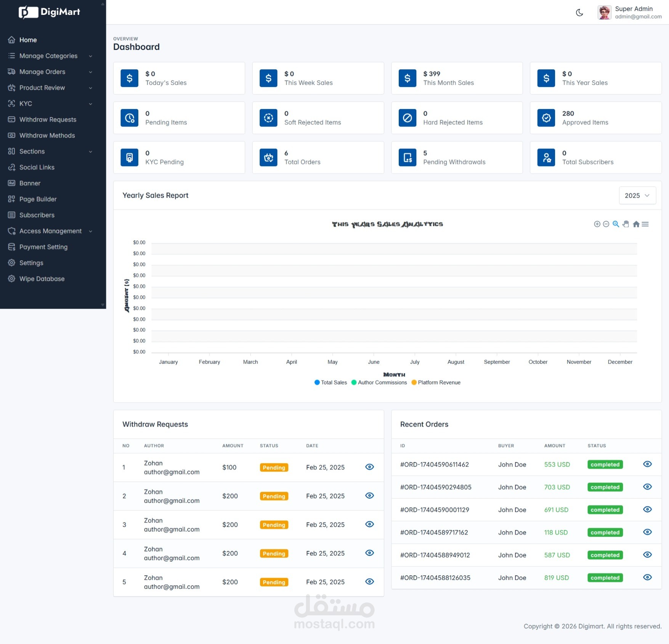Open the Super Admin profile avatar

[x=604, y=13]
